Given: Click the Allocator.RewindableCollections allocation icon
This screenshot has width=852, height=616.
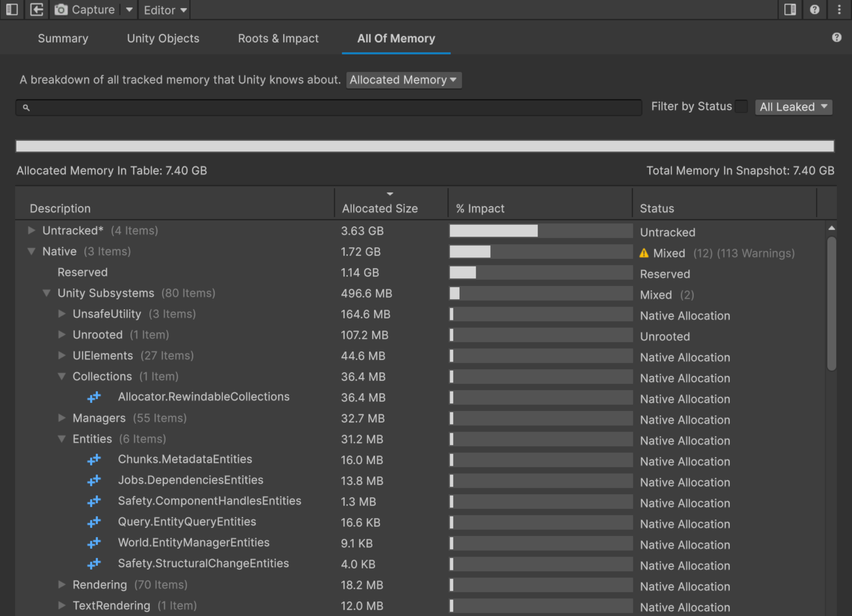Looking at the screenshot, I should (94, 397).
